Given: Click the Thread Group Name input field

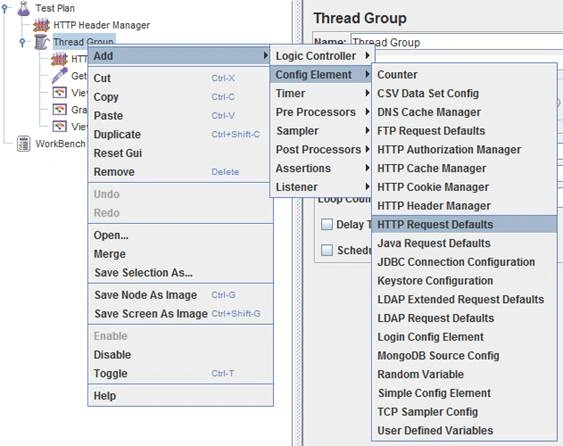Looking at the screenshot, I should pyautogui.click(x=456, y=42).
